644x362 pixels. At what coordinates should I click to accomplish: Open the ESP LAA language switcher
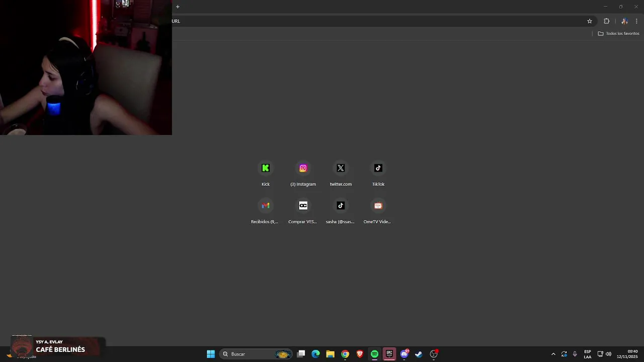pyautogui.click(x=588, y=354)
